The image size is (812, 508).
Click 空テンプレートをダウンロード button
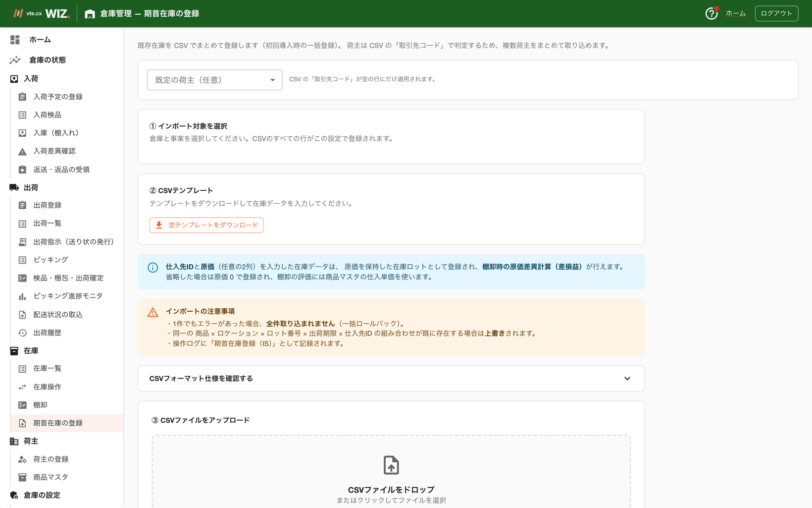pos(206,225)
